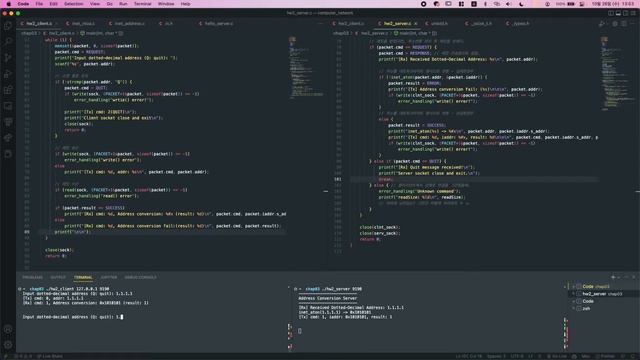
Task: Click chap03 breadcrumb in left editor
Action: [x=29, y=33]
